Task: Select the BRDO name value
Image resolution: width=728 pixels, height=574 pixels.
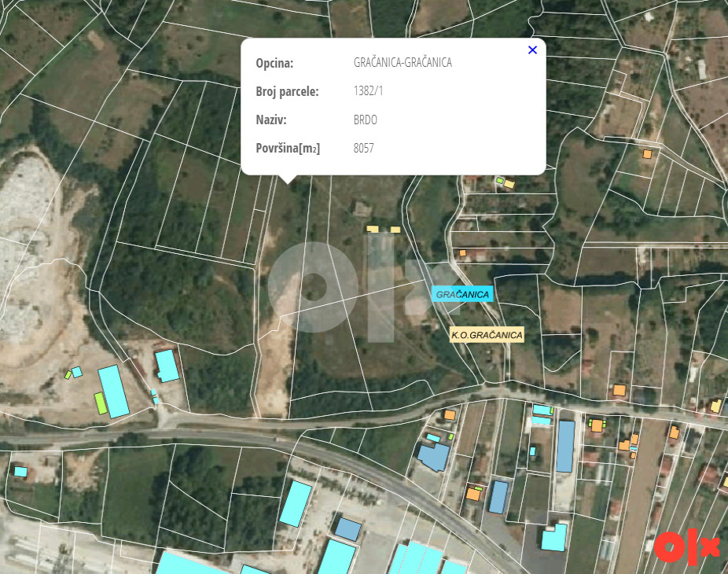Action: pos(365,120)
